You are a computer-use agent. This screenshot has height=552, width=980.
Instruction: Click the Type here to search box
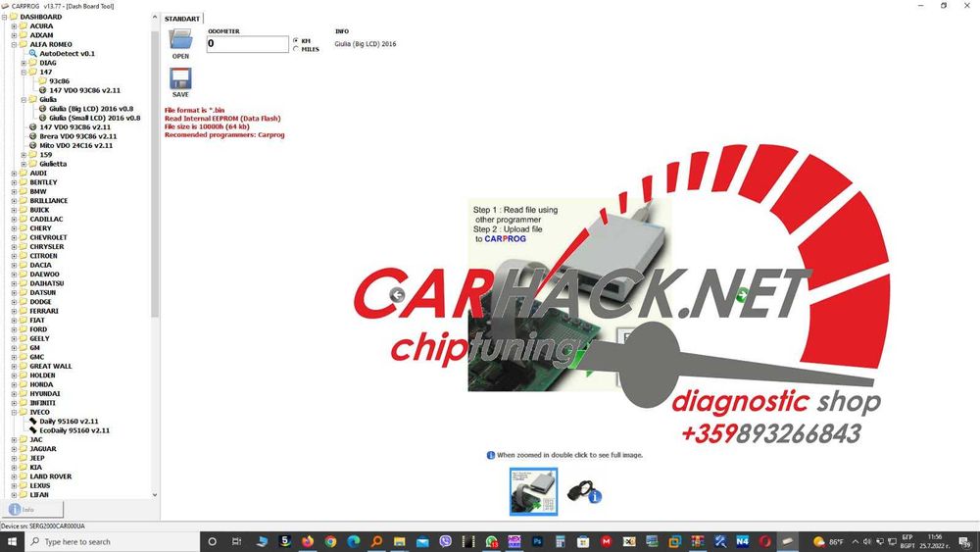click(x=112, y=541)
